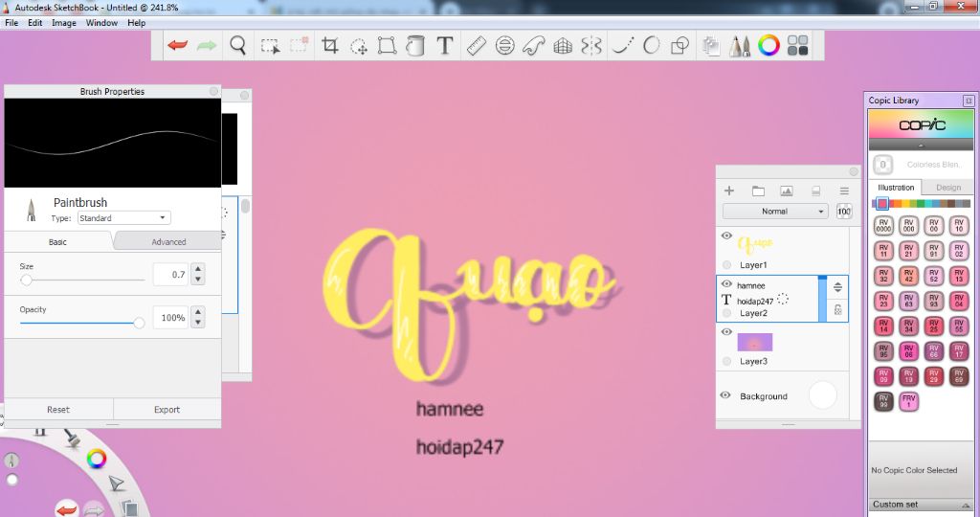Click the layer opacity 100 field

point(844,212)
